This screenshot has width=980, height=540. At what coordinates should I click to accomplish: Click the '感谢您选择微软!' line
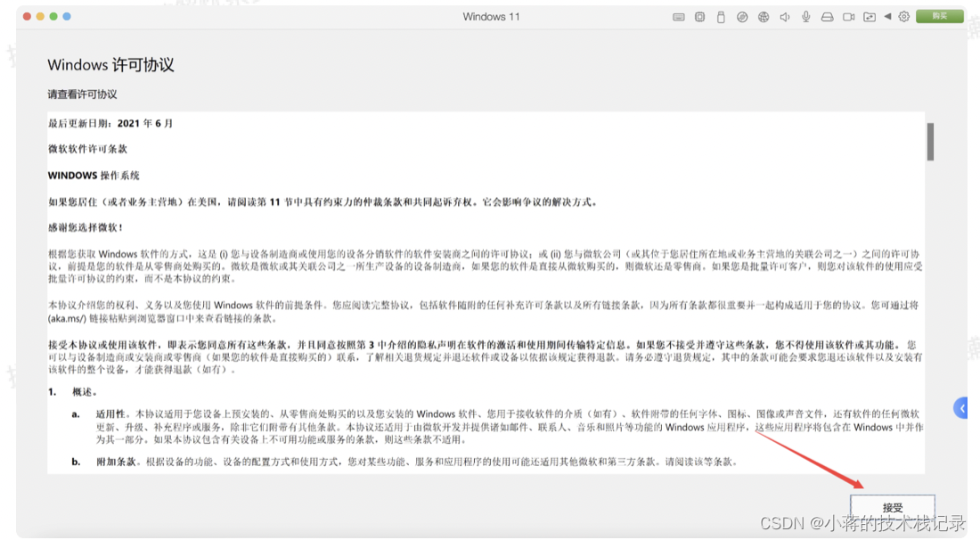86,227
